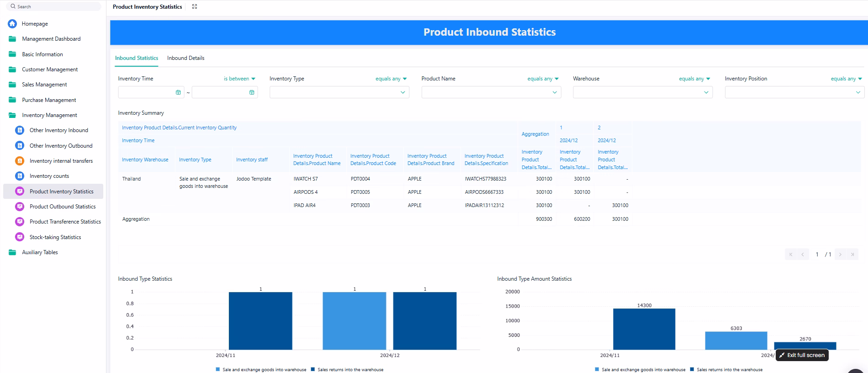Jump to last page in pagination
This screenshot has height=373, width=868.
(x=852, y=255)
